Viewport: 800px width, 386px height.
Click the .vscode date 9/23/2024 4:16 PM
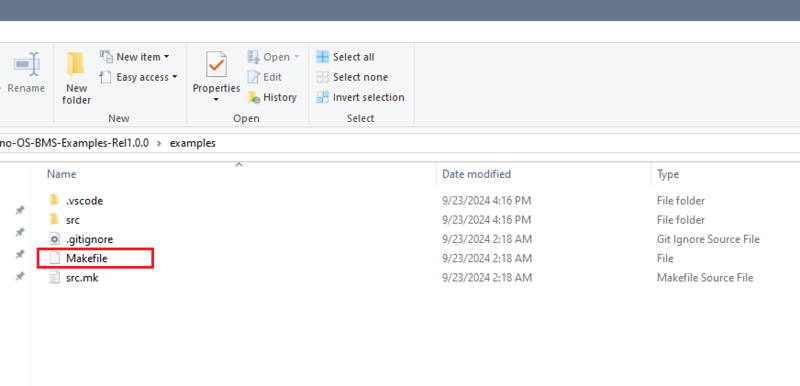[x=487, y=201]
